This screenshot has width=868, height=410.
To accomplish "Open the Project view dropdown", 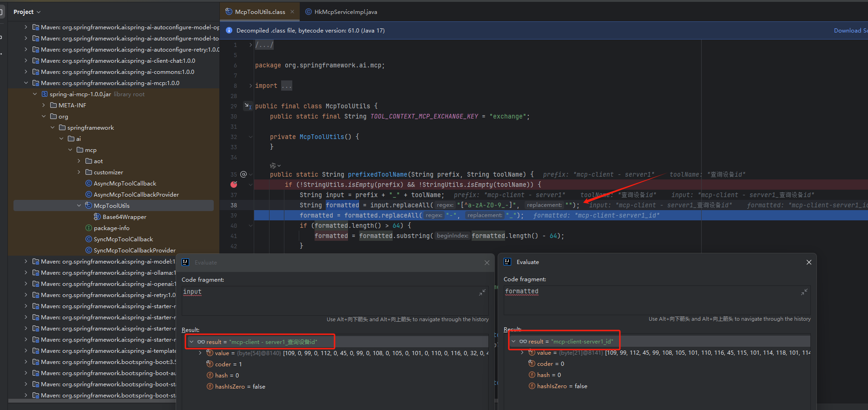I will click(x=27, y=12).
